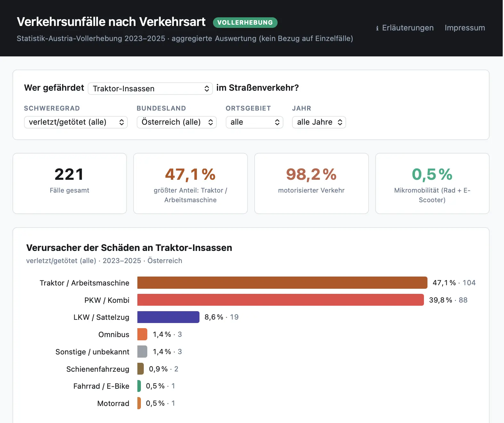Expand the Jahr alle Jahre dropdown
This screenshot has height=423, width=504.
click(319, 122)
